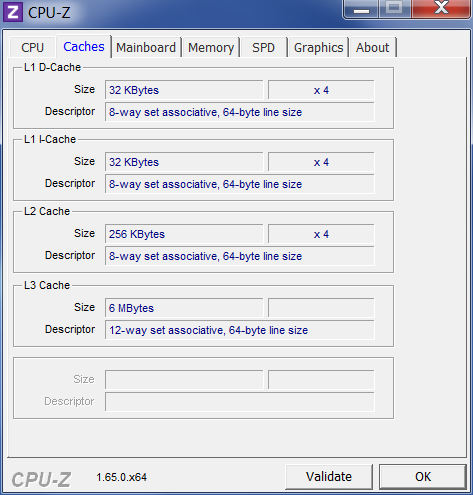Close the CPU-Z window
473x495 pixels.
click(441, 9)
